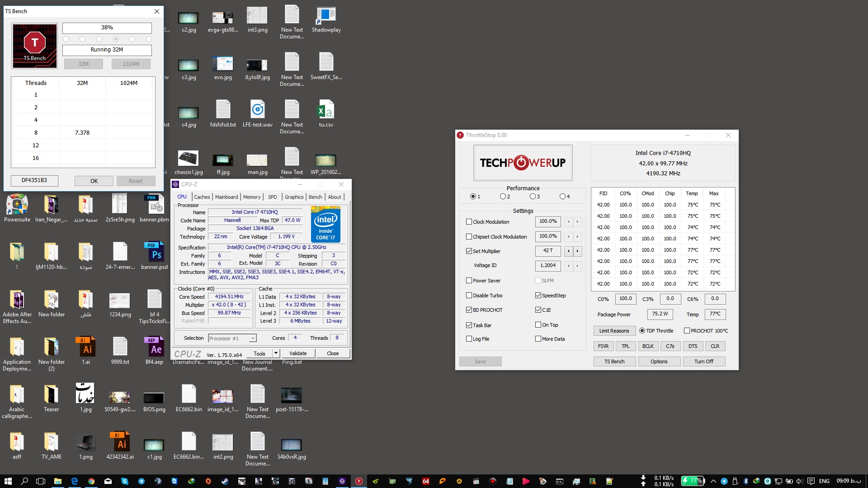The height and width of the screenshot is (488, 868).
Task: Select banner.psd Photoshop file icon
Action: click(x=154, y=255)
